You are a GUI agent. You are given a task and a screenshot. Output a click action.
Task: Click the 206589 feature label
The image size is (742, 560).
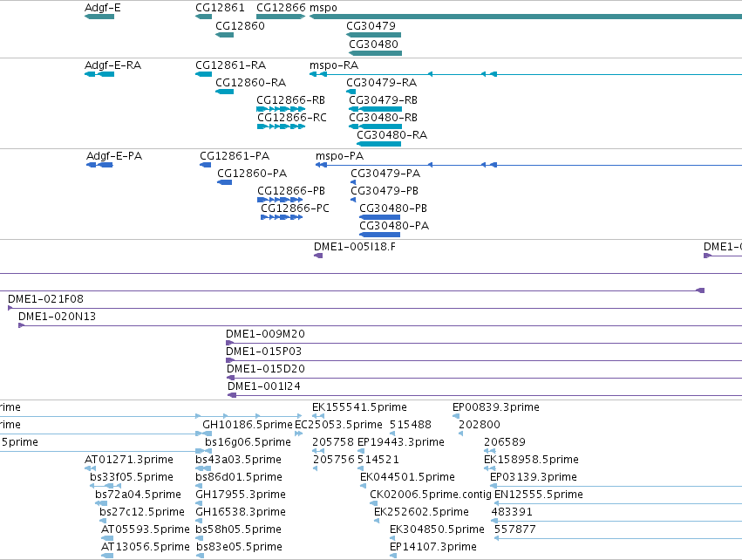coord(505,442)
